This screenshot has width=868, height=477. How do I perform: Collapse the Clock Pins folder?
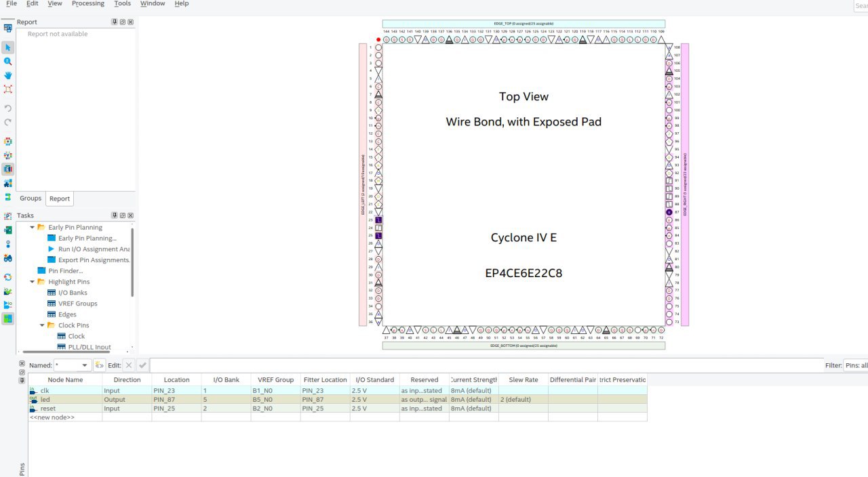click(42, 325)
